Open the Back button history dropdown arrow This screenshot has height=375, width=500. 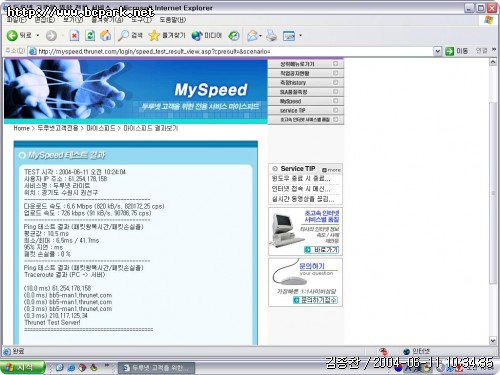(x=38, y=36)
